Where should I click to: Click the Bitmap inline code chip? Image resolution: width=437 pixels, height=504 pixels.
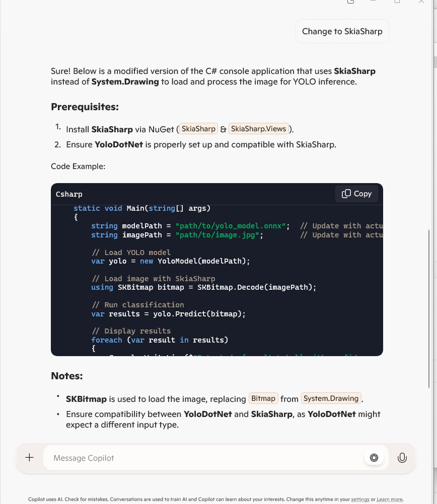click(x=263, y=398)
